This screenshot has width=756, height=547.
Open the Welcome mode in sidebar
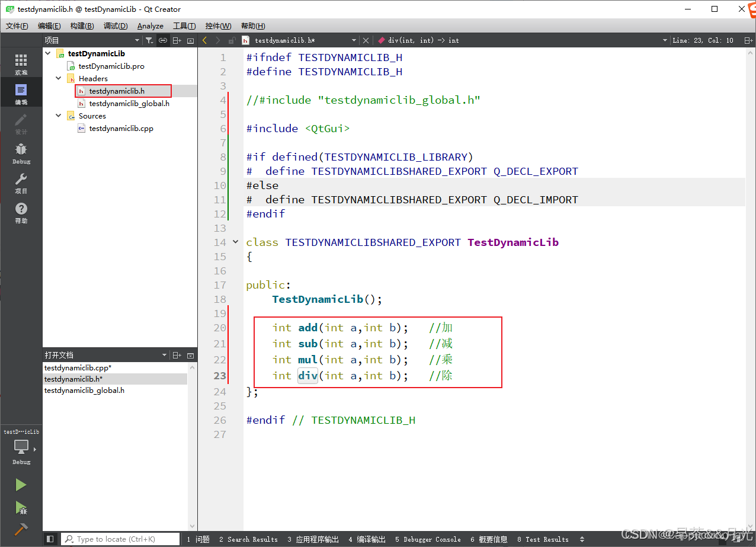21,63
